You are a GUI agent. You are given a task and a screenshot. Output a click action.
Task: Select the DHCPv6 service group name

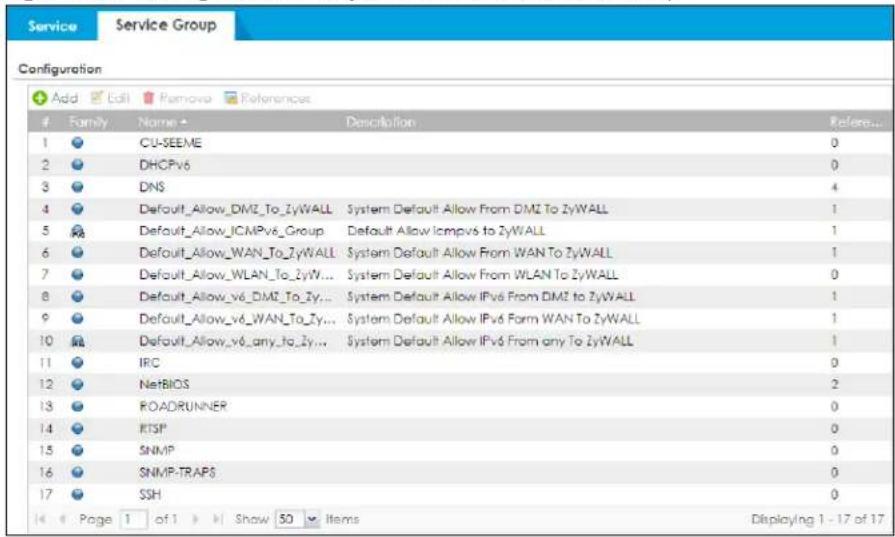164,165
